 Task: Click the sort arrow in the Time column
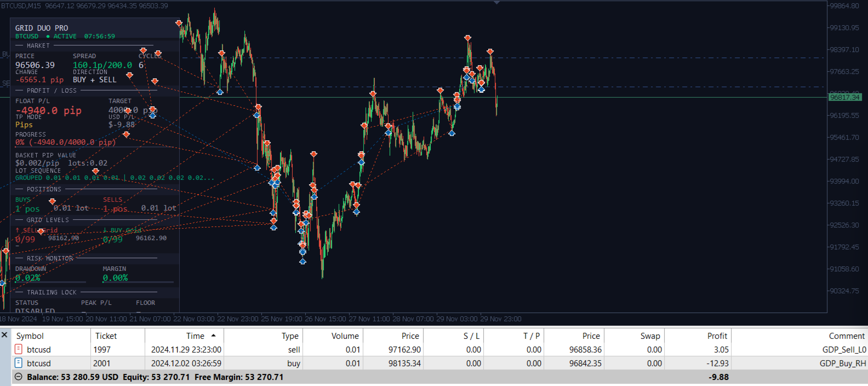213,336
